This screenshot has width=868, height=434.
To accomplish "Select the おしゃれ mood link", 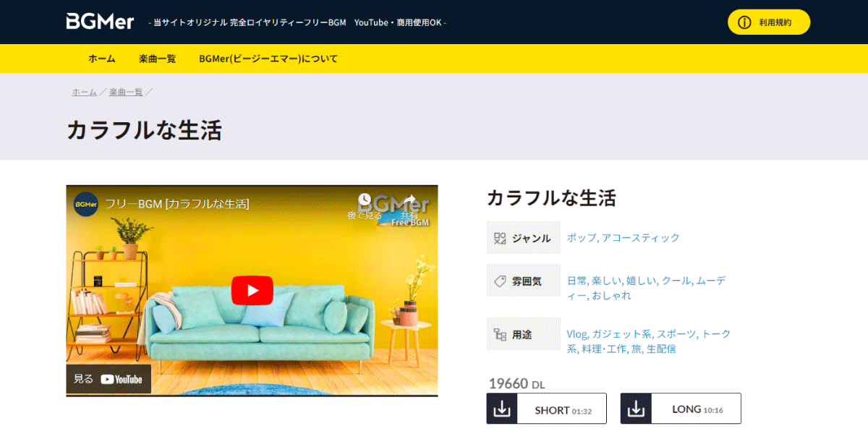I will [x=611, y=296].
